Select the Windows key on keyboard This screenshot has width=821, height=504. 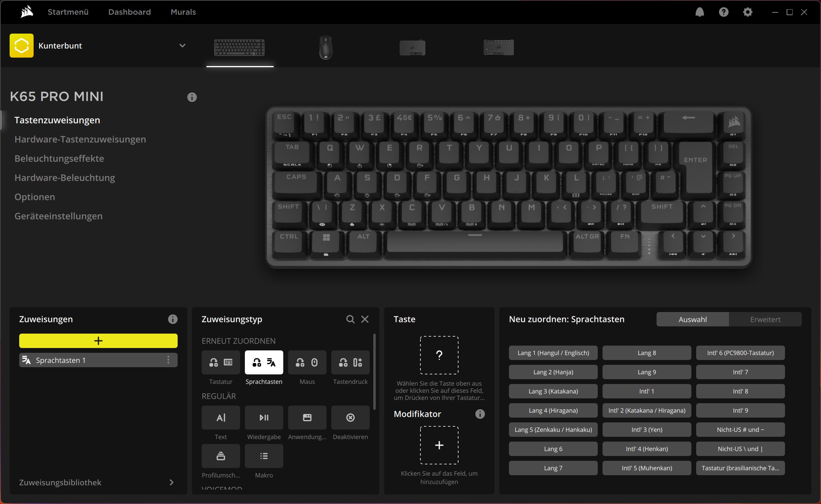(326, 244)
